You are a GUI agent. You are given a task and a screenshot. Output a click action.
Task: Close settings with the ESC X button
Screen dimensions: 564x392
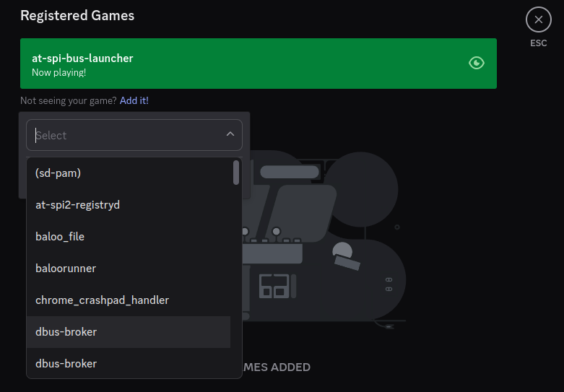coord(538,19)
